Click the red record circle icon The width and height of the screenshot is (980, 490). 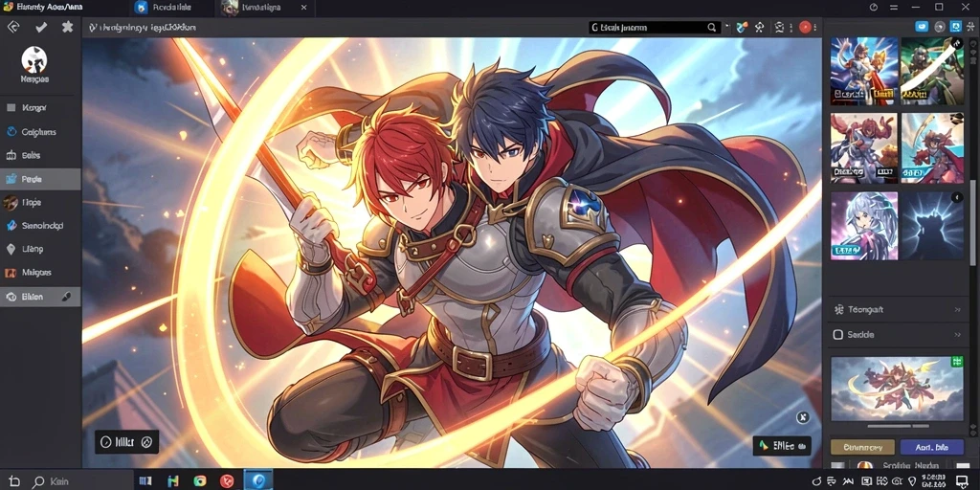coord(805,27)
